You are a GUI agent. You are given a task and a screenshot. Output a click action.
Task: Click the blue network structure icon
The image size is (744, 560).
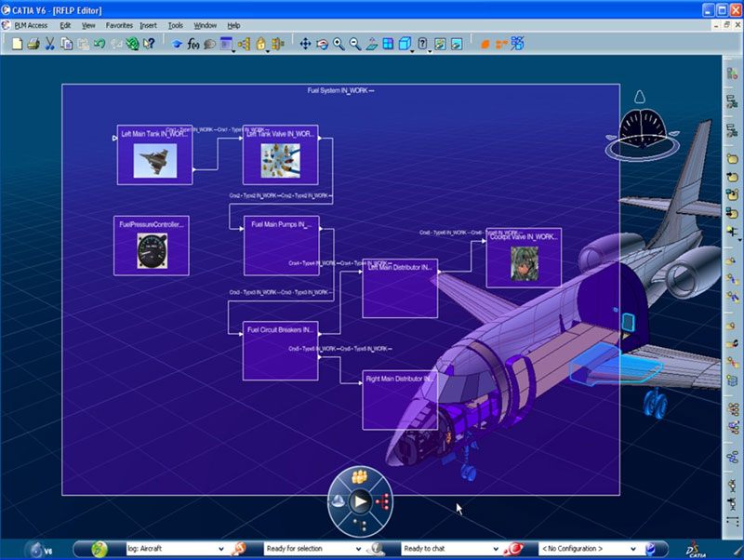click(x=517, y=44)
